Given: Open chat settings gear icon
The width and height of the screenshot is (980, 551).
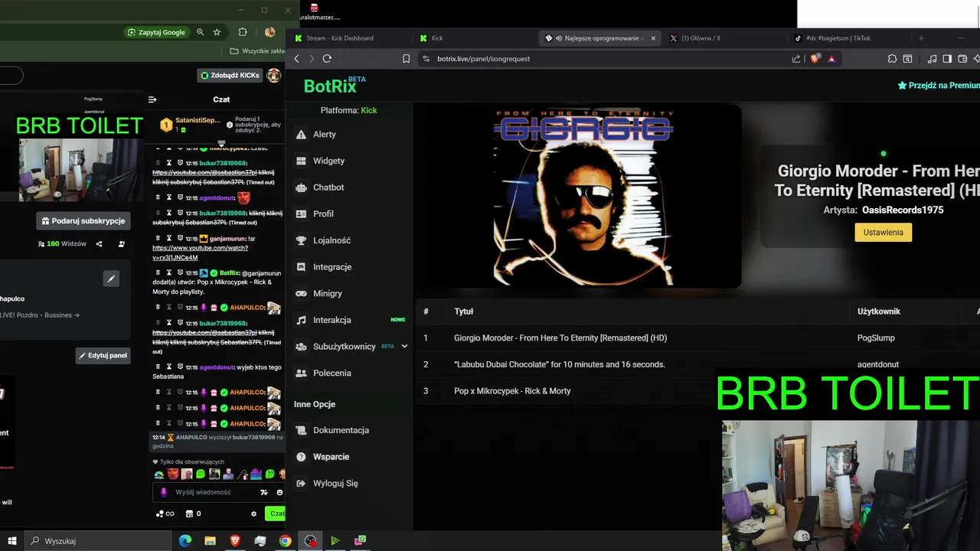Looking at the screenshot, I should click(x=254, y=514).
